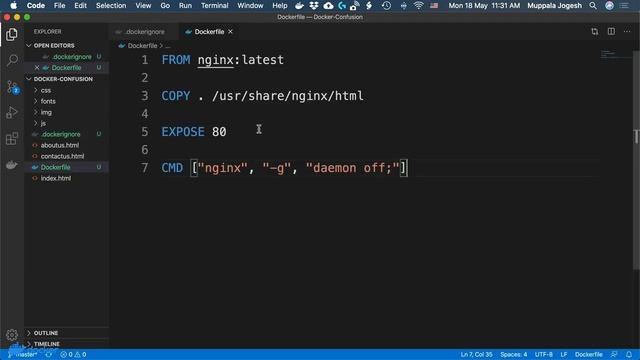The height and width of the screenshot is (360, 640).
Task: Click the notification center list icon
Action: click(x=624, y=6)
